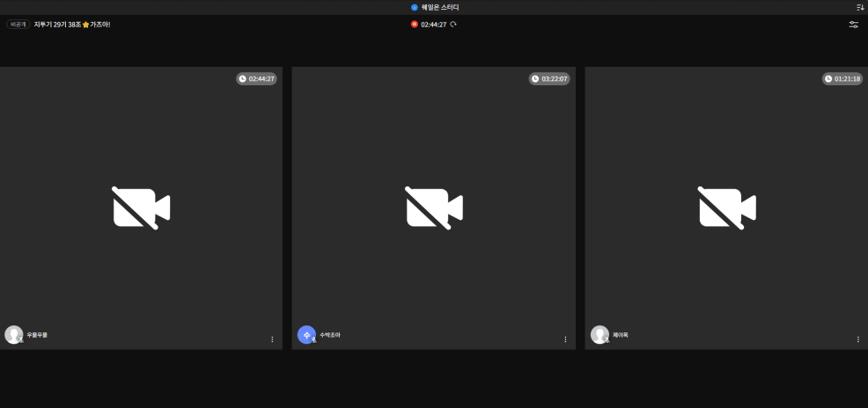Image resolution: width=868 pixels, height=408 pixels.
Task: Select the room title 지투기 29기 38조 가즈아!
Action: point(72,25)
